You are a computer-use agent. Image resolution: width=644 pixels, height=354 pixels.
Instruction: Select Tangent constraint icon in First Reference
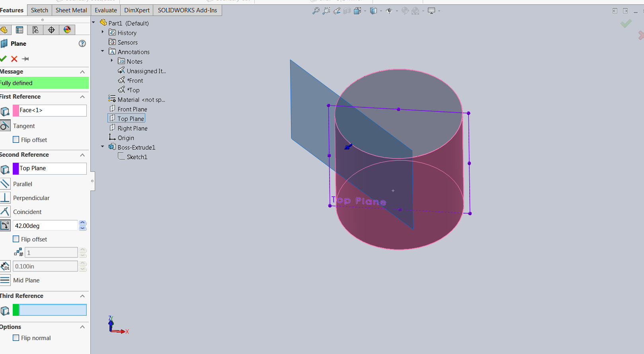tap(5, 126)
